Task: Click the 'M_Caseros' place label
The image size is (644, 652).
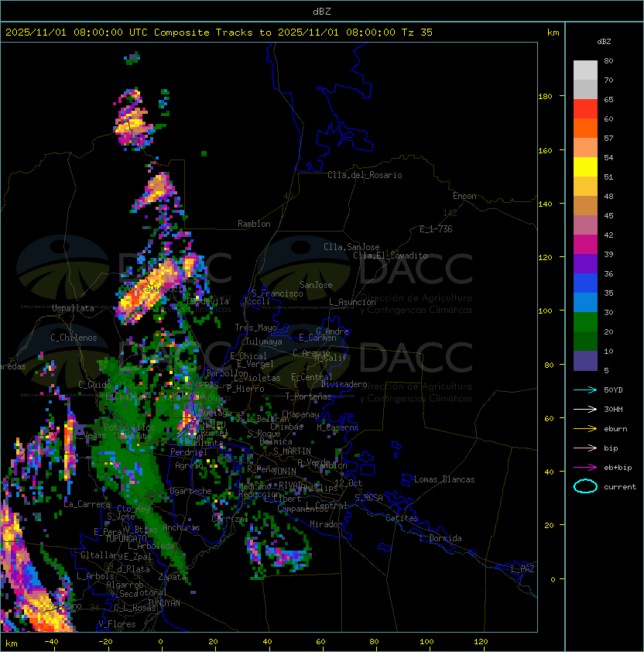Action: (337, 427)
